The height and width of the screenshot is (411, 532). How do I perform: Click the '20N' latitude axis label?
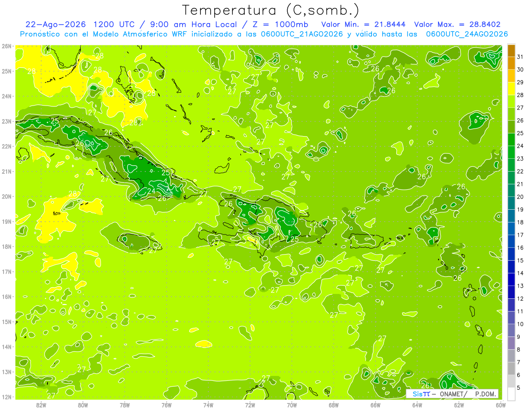tap(6, 196)
